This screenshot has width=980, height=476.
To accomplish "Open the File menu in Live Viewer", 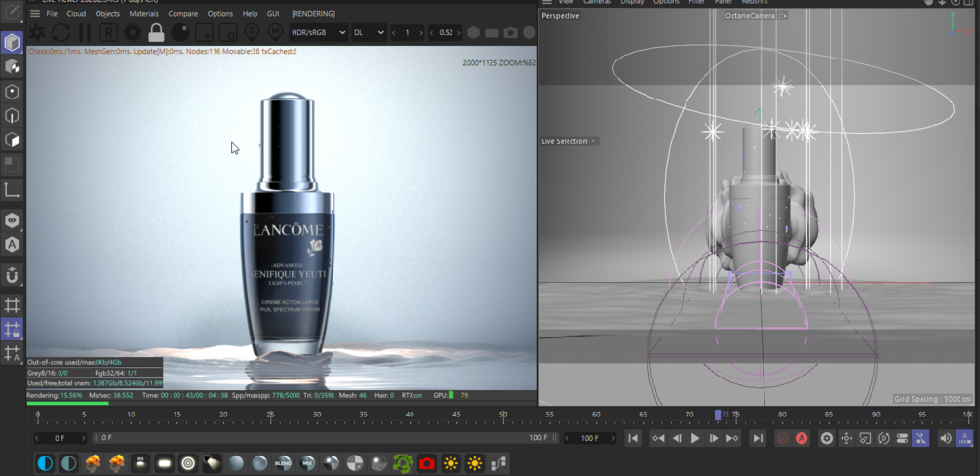I will click(52, 13).
